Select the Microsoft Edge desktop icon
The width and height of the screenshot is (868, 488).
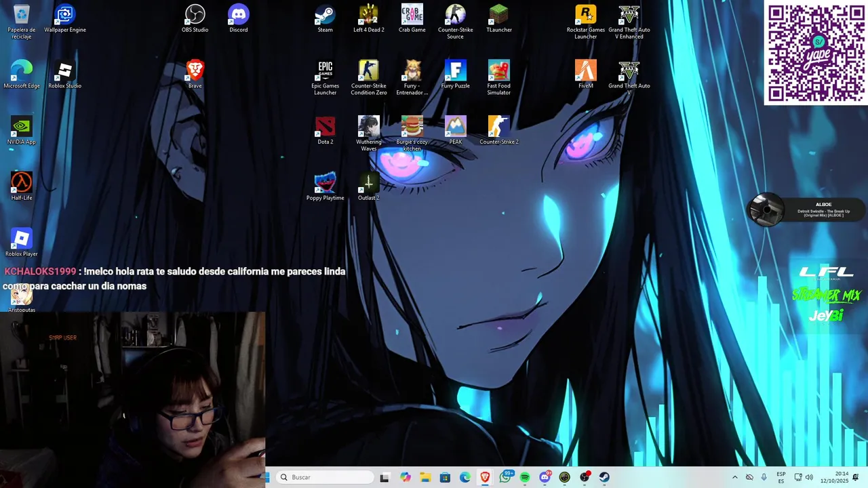[x=22, y=75]
